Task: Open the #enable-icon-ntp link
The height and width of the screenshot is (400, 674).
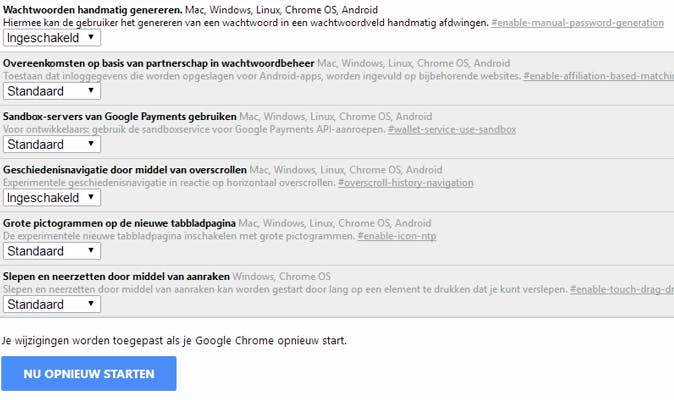Action: pos(399,236)
